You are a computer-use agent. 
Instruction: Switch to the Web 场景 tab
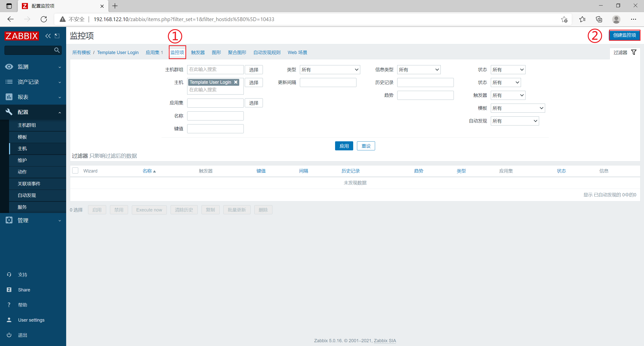point(297,52)
